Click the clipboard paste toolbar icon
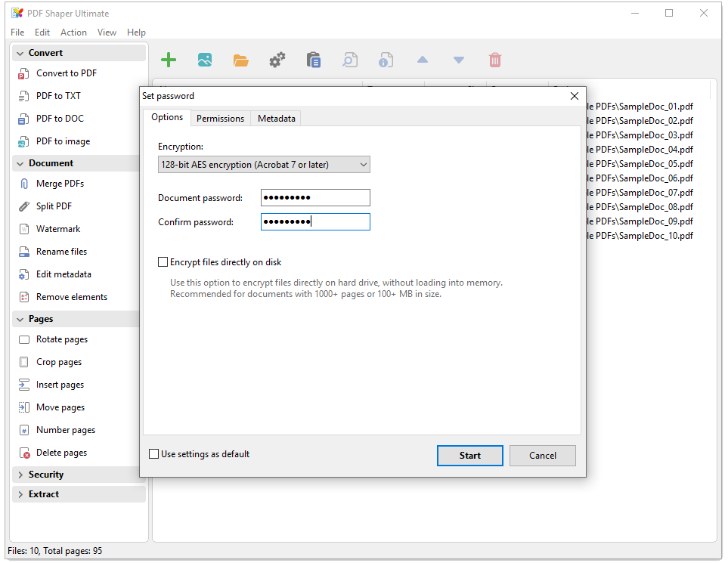This screenshot has height=563, width=728. pos(314,60)
